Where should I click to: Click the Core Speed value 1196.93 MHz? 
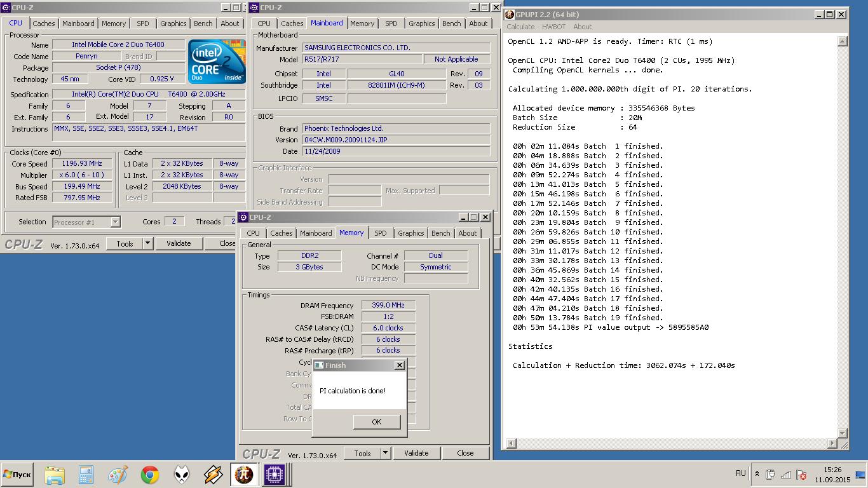coord(82,163)
